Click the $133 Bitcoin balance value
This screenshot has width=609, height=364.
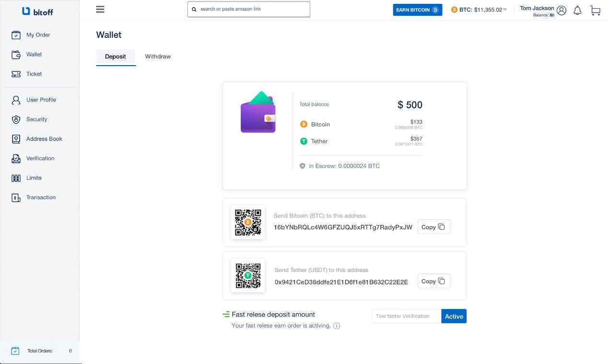(416, 122)
